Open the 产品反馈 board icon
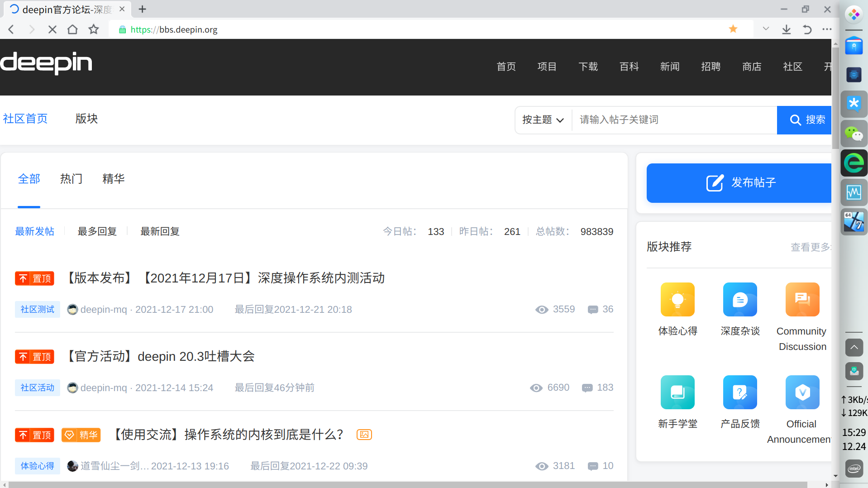Viewport: 868px width, 488px height. (x=740, y=392)
